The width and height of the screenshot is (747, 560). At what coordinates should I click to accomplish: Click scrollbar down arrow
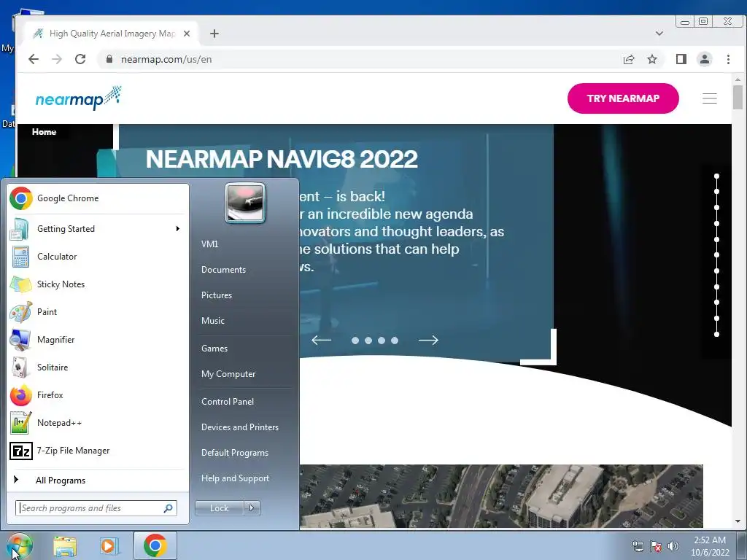[738, 521]
